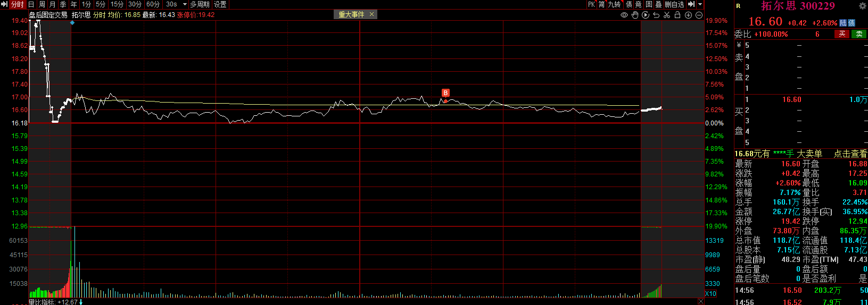Toggle the 固 after-hours fixed trading display

tap(649, 4)
